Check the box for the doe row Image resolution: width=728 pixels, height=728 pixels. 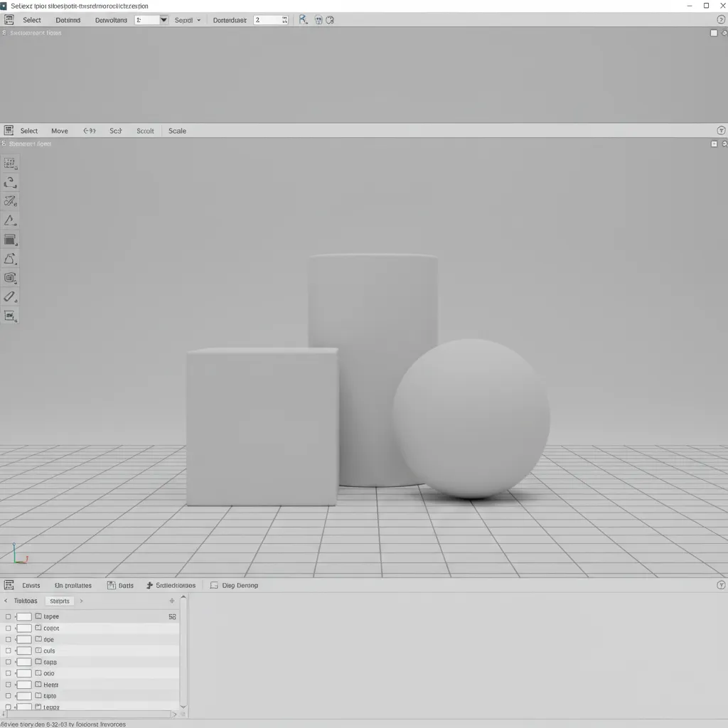point(8,639)
